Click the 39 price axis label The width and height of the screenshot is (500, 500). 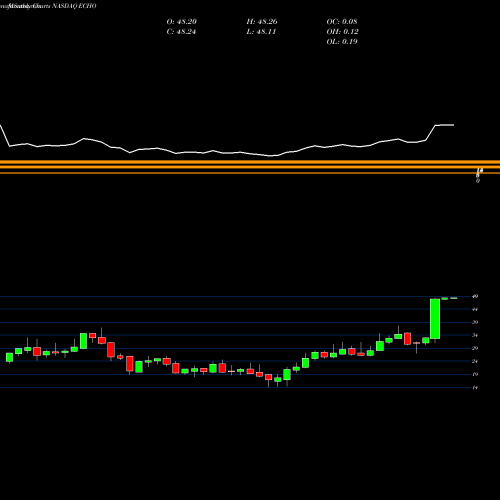tap(475, 322)
